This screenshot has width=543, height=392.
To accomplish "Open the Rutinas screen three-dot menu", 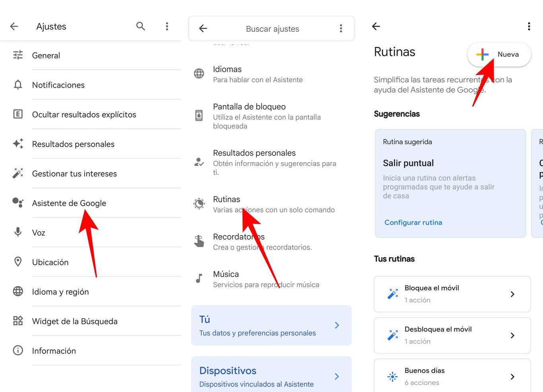I will [x=529, y=26].
